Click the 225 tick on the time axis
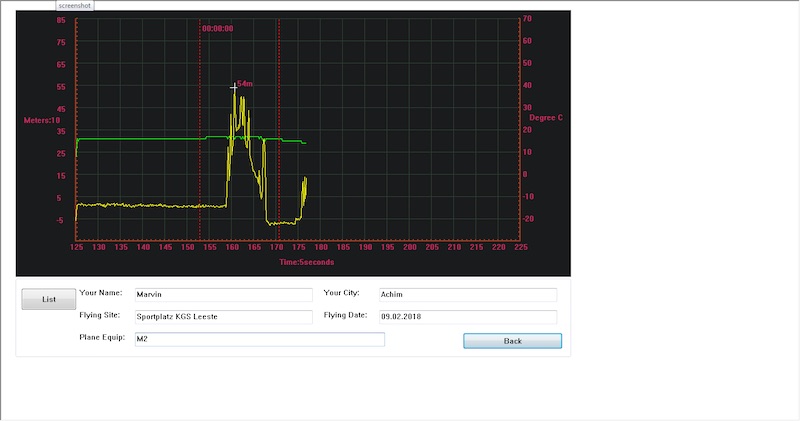Image resolution: width=800 pixels, height=421 pixels. pos(520,247)
